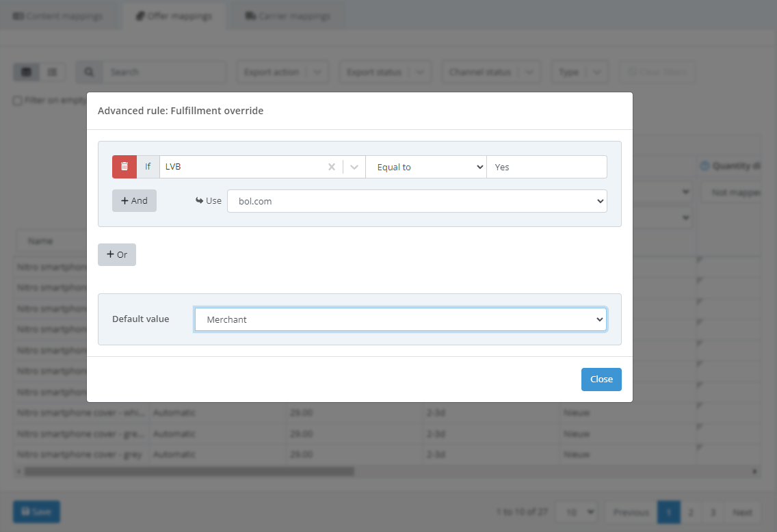Viewport: 777px width, 532px height.
Task: Close the Advanced rule dialog
Action: [x=601, y=380]
